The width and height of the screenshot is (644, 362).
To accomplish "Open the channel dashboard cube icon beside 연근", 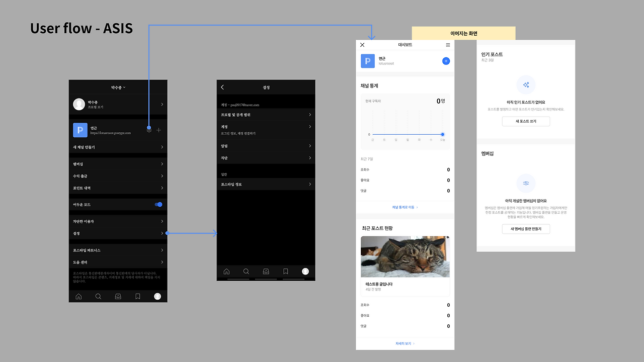I will point(149,130).
